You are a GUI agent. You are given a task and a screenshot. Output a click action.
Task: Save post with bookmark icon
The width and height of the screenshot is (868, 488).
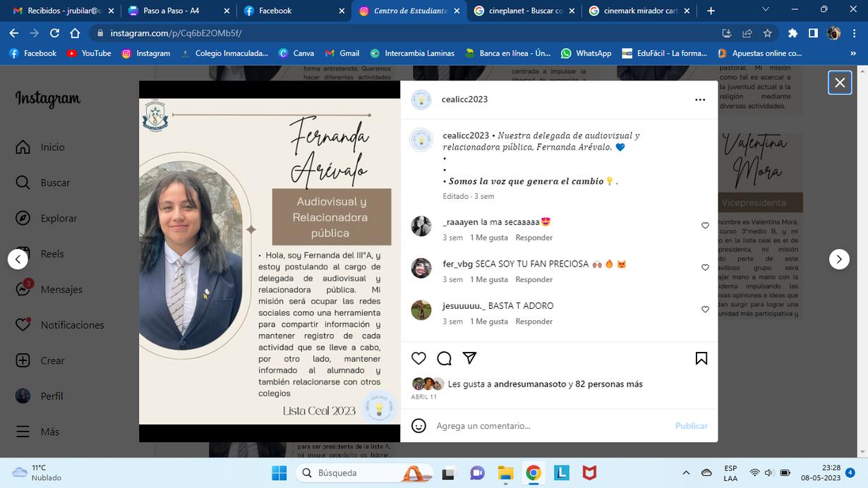[701, 358]
